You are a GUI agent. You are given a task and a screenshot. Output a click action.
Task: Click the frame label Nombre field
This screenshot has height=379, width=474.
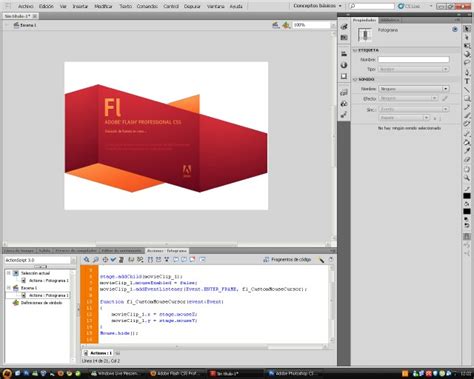pyautogui.click(x=414, y=59)
